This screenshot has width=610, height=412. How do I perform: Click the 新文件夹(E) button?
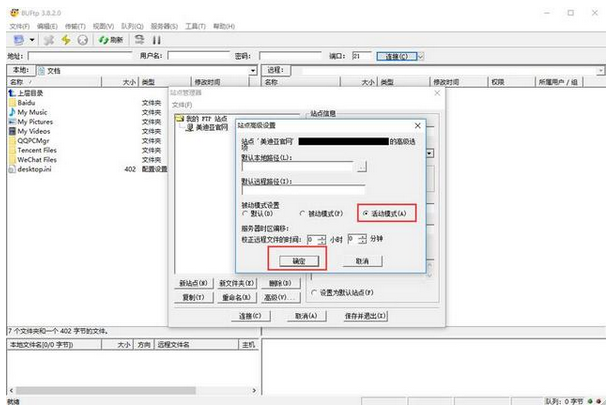237,283
